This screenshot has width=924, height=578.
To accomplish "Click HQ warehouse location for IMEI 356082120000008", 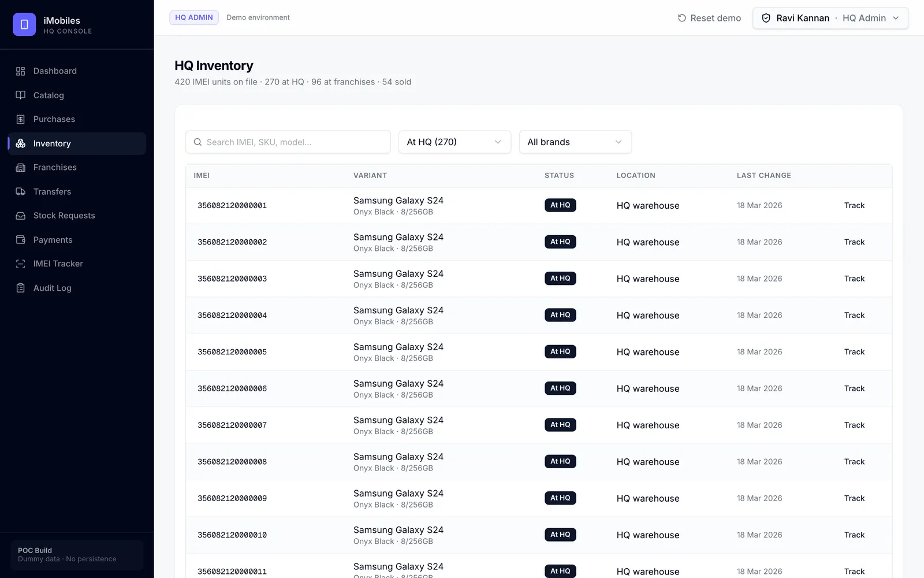I will [x=648, y=462].
